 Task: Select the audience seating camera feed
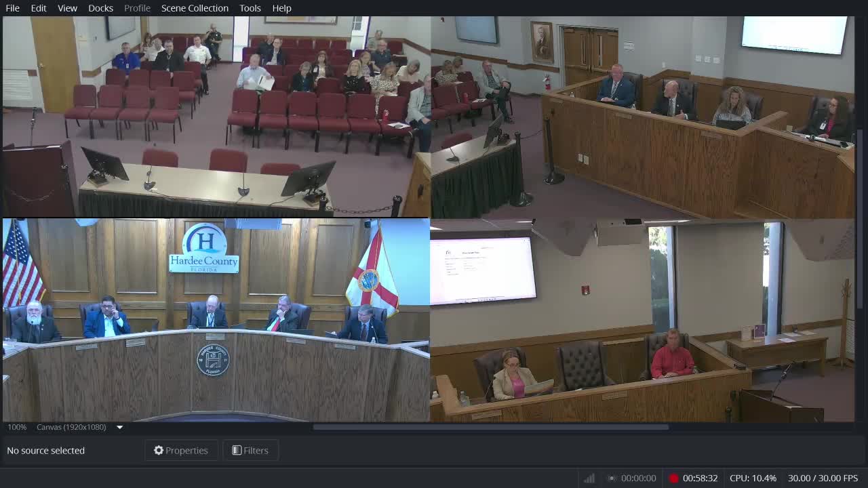pos(216,117)
